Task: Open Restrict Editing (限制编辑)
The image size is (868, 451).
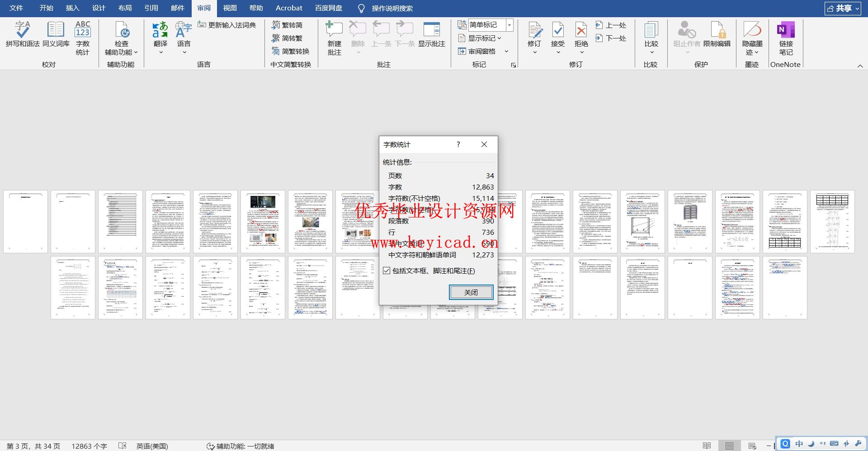Action: click(x=717, y=35)
